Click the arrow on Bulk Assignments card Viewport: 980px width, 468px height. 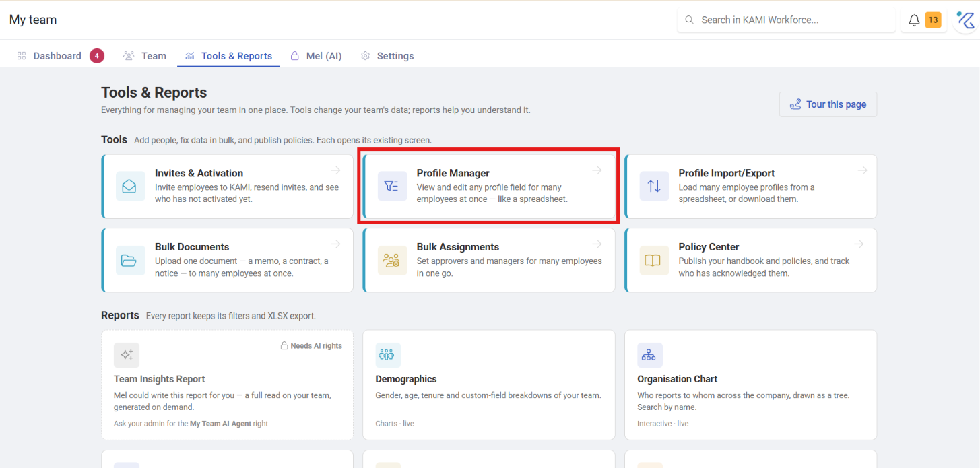coord(597,244)
